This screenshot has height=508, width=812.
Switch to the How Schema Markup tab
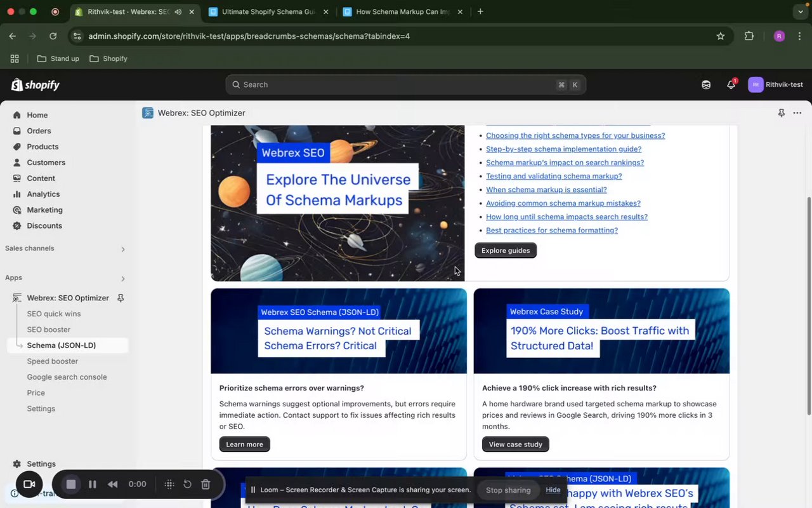[x=403, y=11]
